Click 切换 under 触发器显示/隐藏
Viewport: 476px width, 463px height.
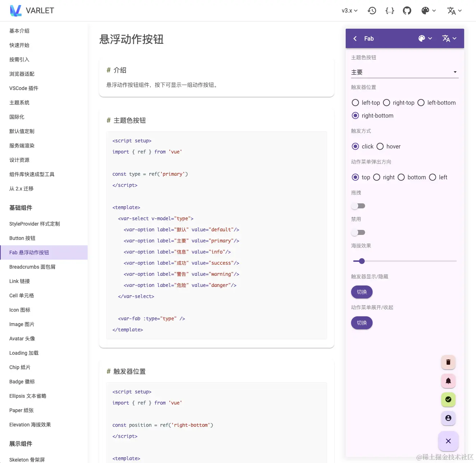click(362, 292)
